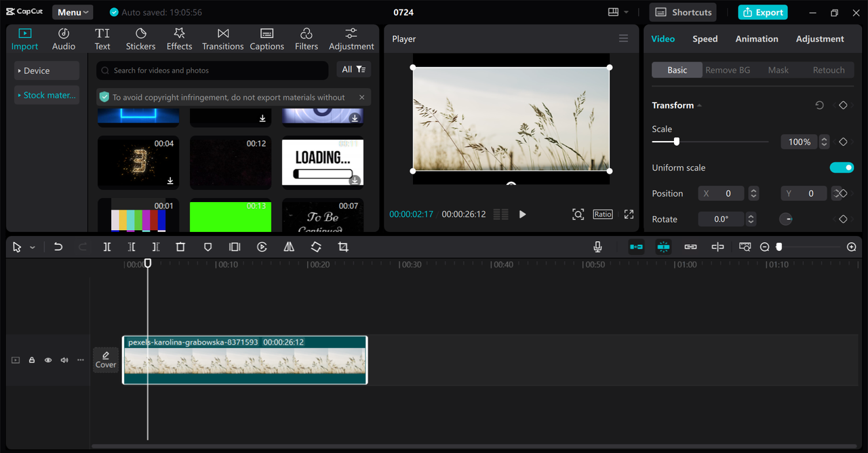868x453 pixels.
Task: Click the Delete right trim tool
Action: 156,248
